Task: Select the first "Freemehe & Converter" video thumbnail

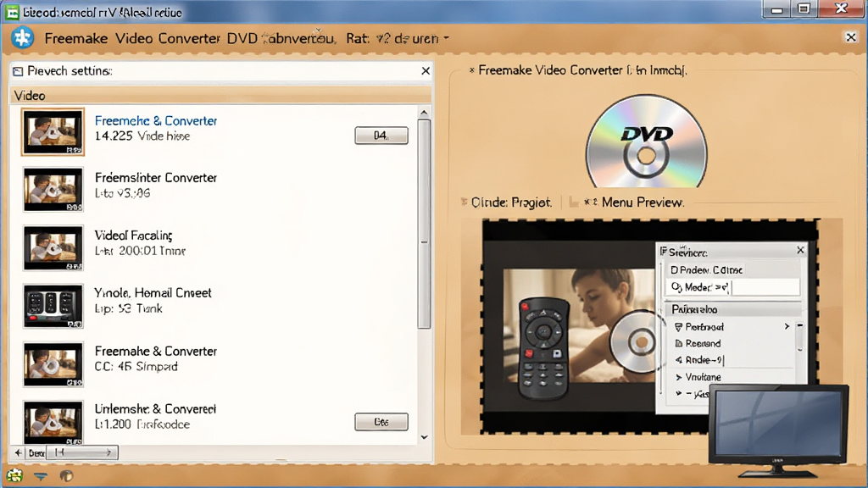Action: pos(53,131)
